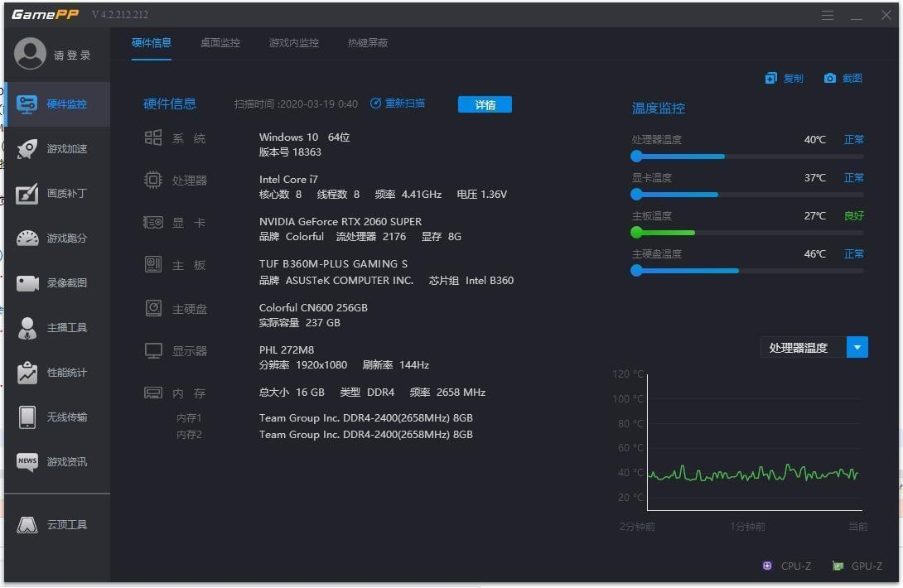Click TUF B360M-PLUS GAMING S text
This screenshot has height=588, width=903.
coord(333,263)
